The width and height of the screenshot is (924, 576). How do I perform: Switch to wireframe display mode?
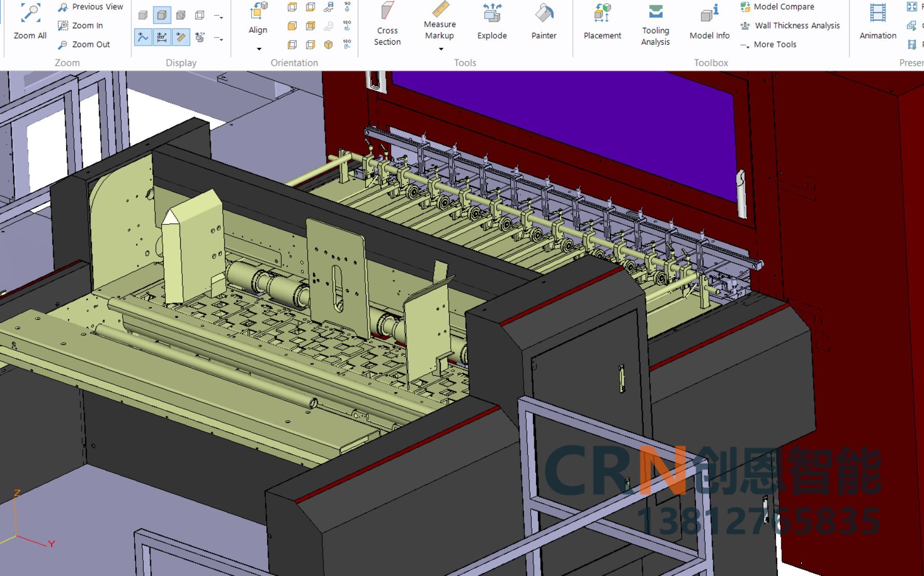tap(200, 15)
